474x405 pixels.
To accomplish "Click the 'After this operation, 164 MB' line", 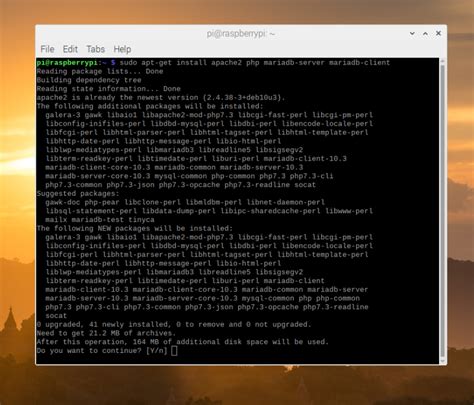I will (183, 342).
